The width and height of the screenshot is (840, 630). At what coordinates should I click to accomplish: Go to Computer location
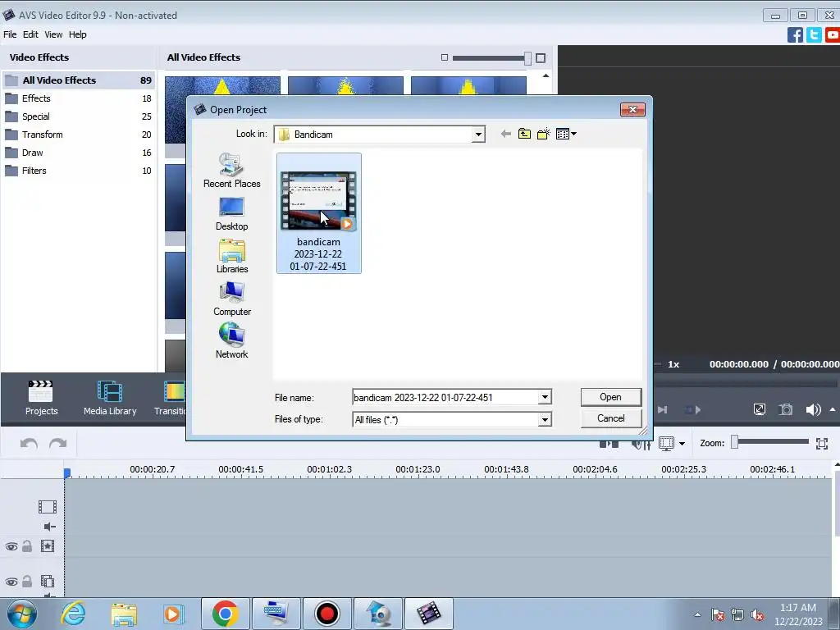coord(231,299)
